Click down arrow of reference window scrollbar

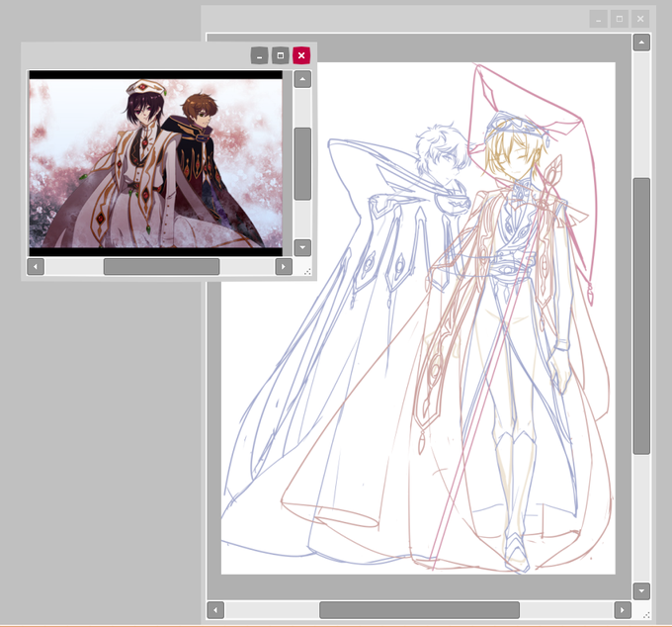302,247
